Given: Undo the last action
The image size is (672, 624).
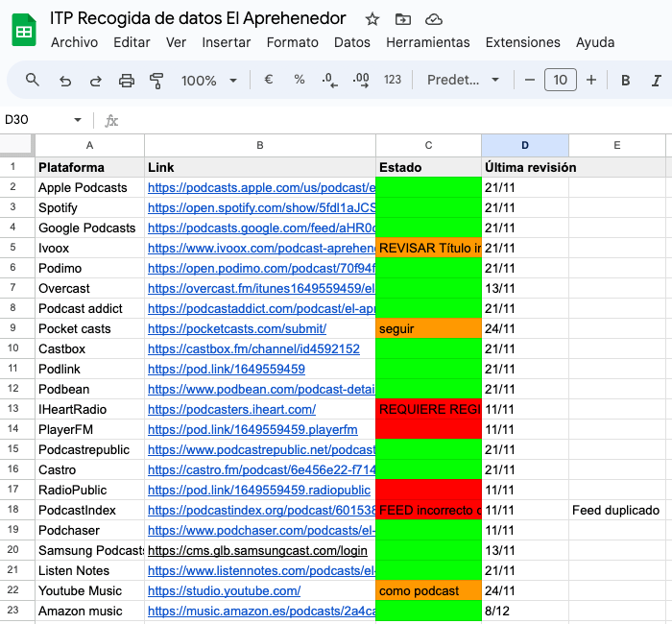Looking at the screenshot, I should (65, 80).
